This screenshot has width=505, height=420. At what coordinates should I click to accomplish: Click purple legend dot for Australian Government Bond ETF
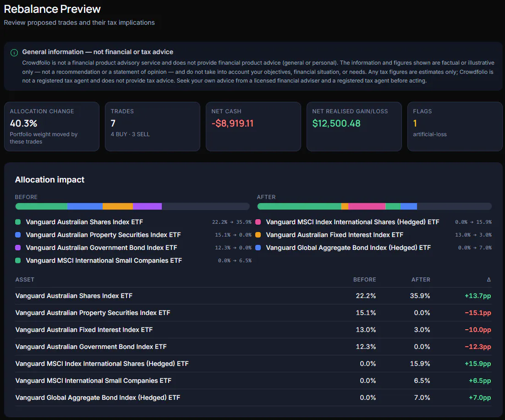(18, 248)
